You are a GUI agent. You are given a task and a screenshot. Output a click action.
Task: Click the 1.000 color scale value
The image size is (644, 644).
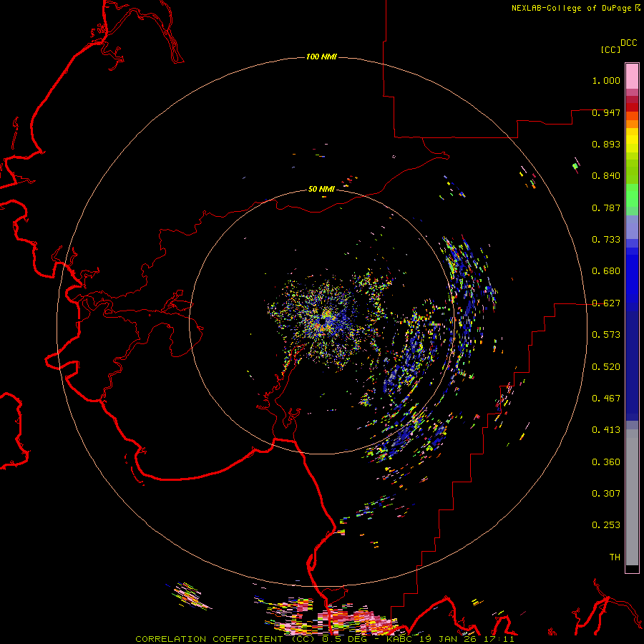point(606,80)
